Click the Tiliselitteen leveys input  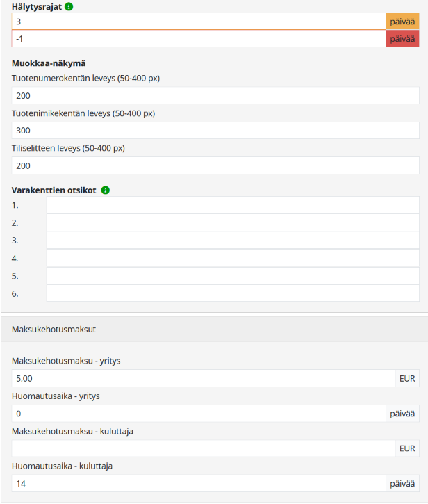click(x=215, y=165)
